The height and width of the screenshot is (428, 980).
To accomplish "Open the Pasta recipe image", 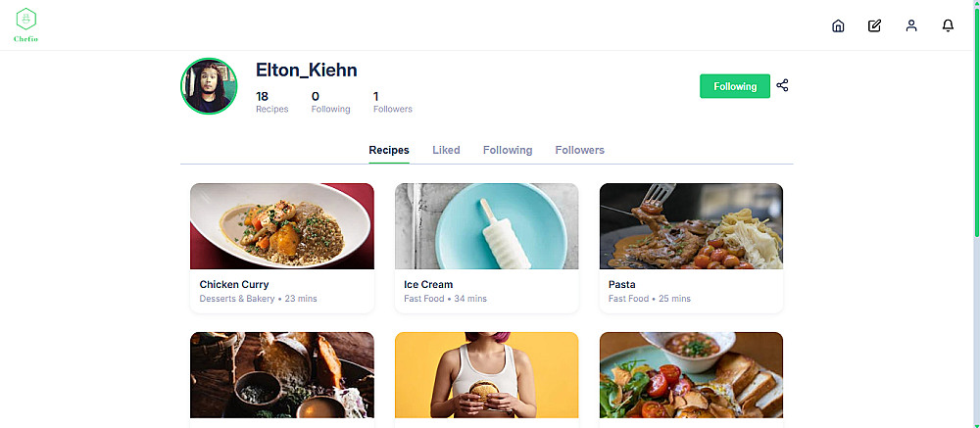I will tap(691, 226).
